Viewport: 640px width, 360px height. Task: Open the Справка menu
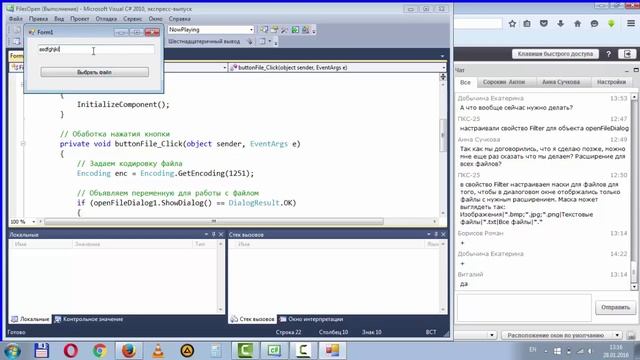pos(180,19)
